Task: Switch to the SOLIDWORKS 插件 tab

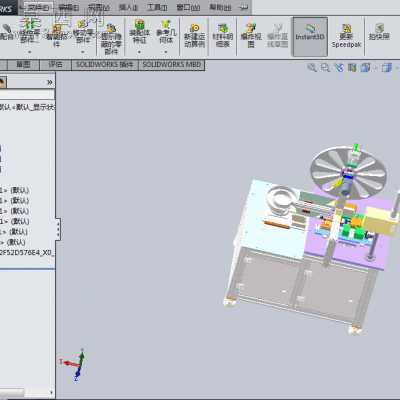Action: 105,65
